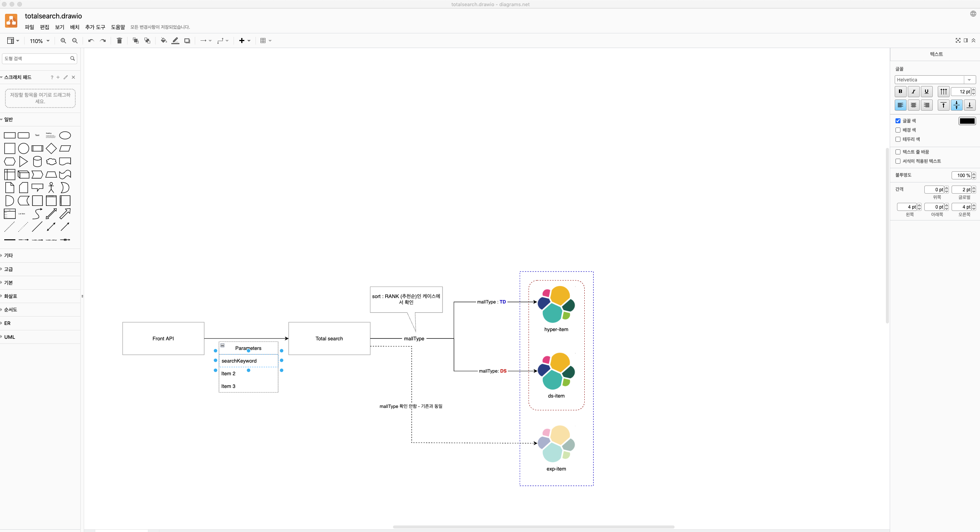Set vertical alignment to top
Viewport: 980px width, 532px height.
point(944,105)
